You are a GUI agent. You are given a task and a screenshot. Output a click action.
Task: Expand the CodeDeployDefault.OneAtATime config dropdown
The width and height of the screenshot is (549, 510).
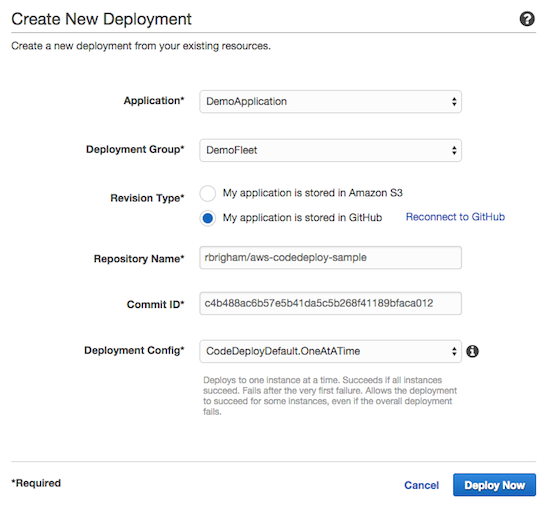[x=330, y=351]
